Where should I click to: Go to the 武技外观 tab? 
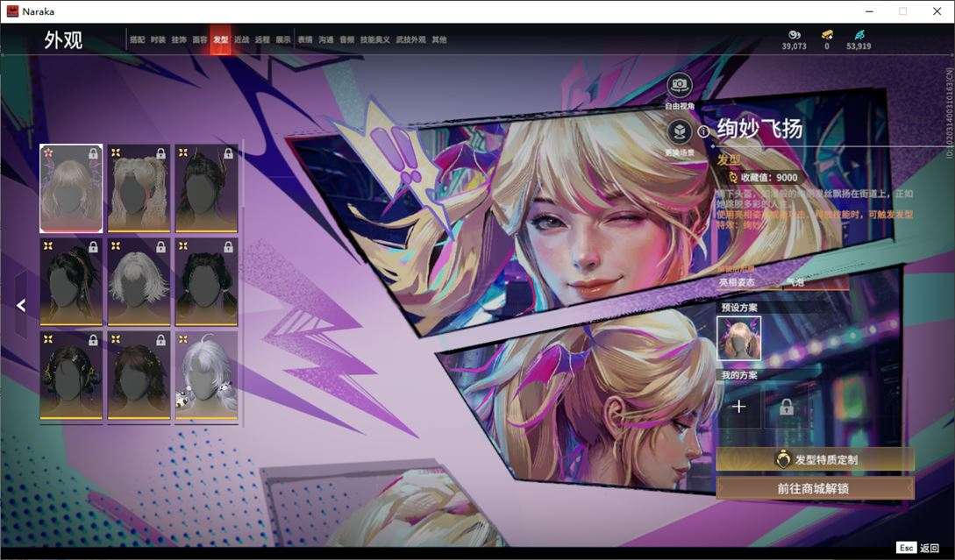tap(411, 39)
